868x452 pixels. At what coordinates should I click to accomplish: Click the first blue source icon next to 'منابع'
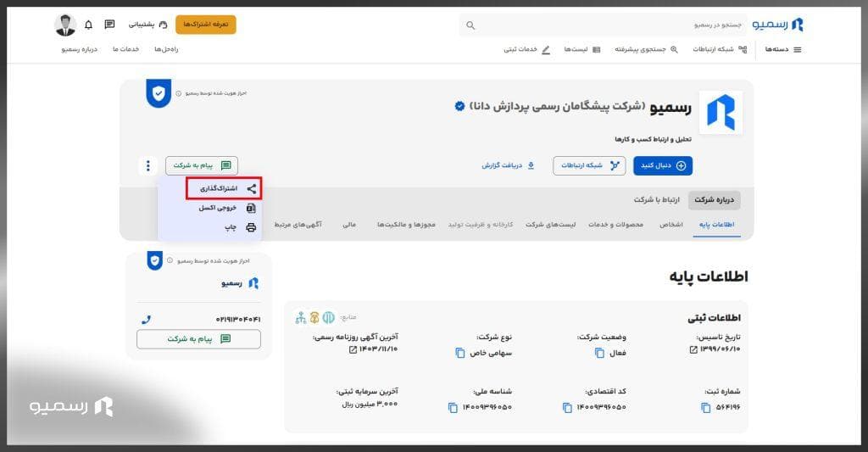click(x=329, y=317)
